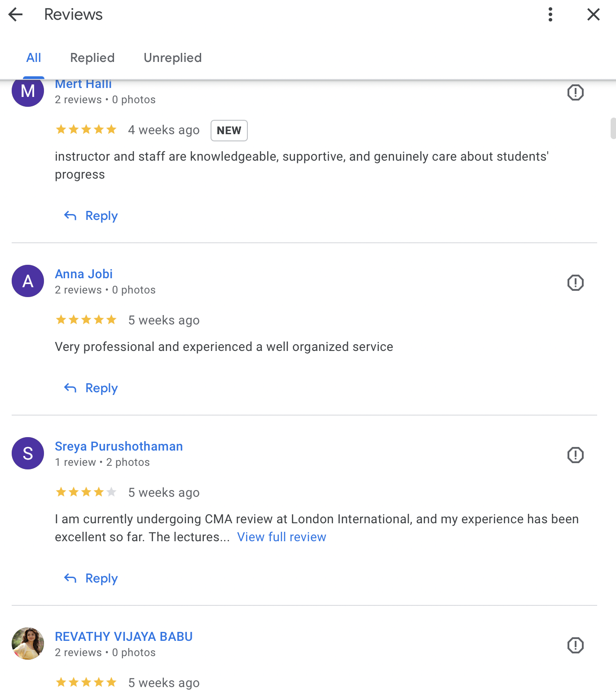Switch to the Unreplied tab
Screen dimensions: 616x692
[172, 57]
